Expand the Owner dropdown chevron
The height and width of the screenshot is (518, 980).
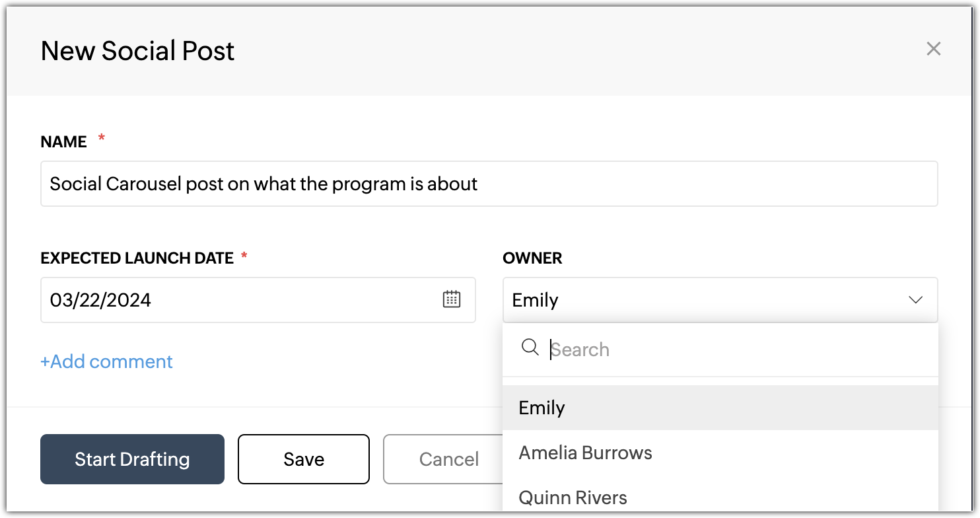(x=915, y=300)
